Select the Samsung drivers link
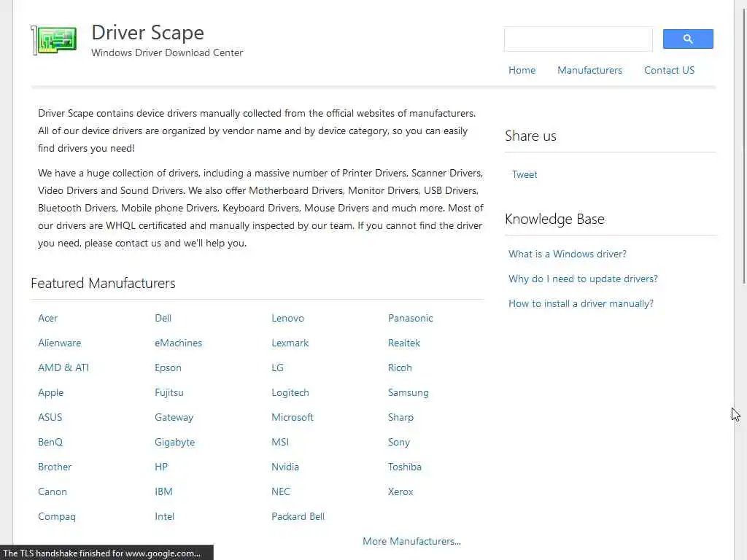The height and width of the screenshot is (560, 747). pyautogui.click(x=409, y=393)
